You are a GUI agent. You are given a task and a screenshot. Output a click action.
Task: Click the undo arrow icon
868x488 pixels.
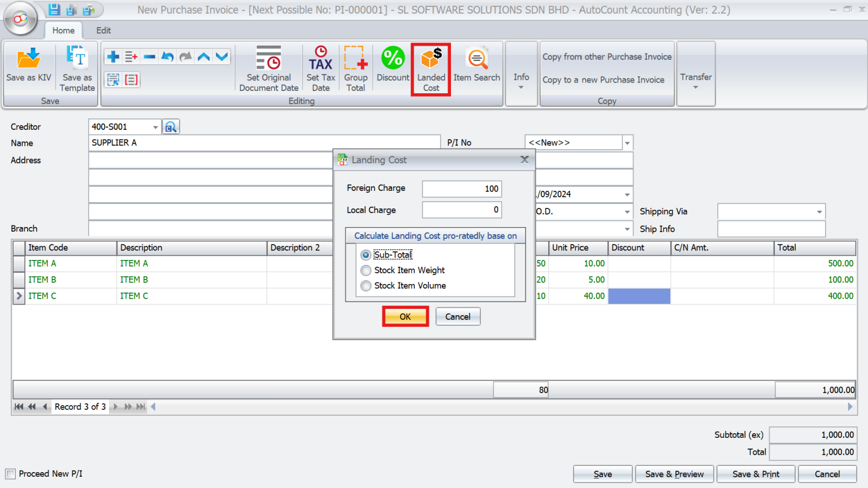167,56
